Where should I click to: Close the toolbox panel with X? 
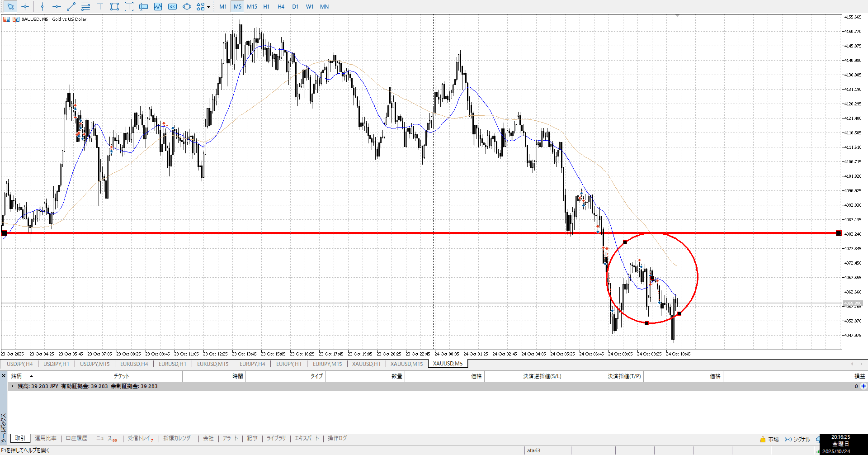4,376
